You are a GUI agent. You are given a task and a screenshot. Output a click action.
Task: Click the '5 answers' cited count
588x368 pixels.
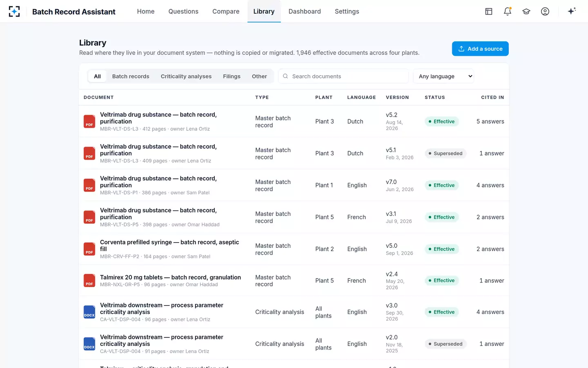(x=490, y=121)
